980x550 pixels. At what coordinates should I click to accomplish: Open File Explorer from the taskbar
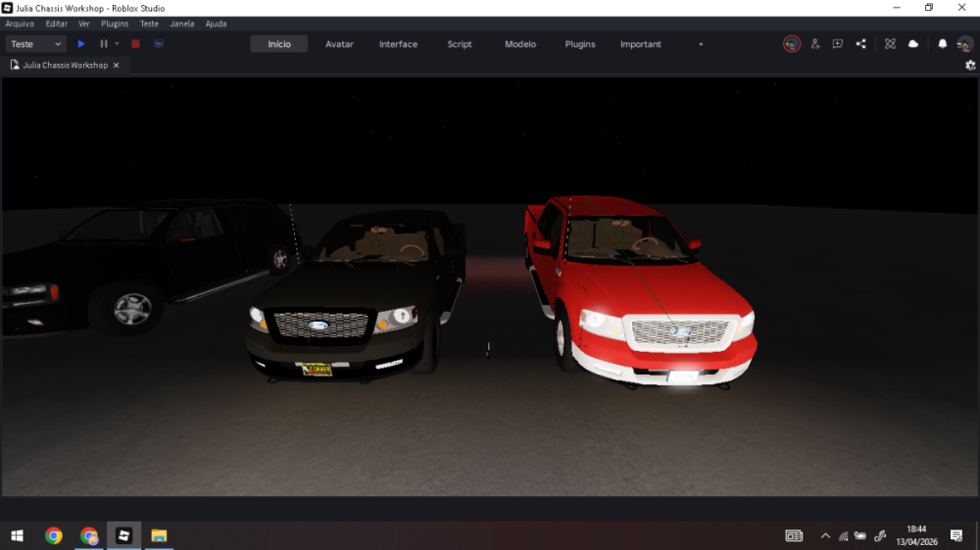click(159, 535)
